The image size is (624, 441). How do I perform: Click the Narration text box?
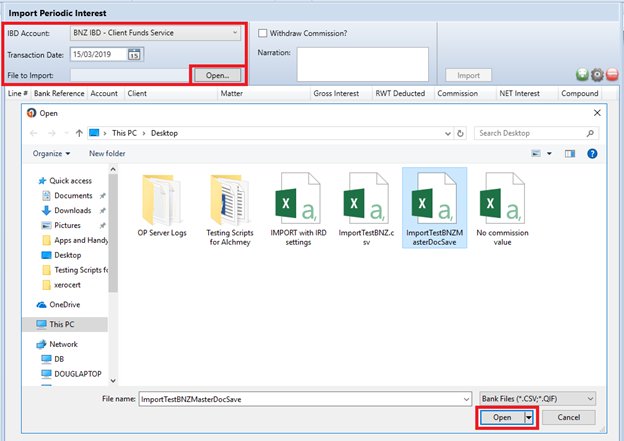(363, 64)
